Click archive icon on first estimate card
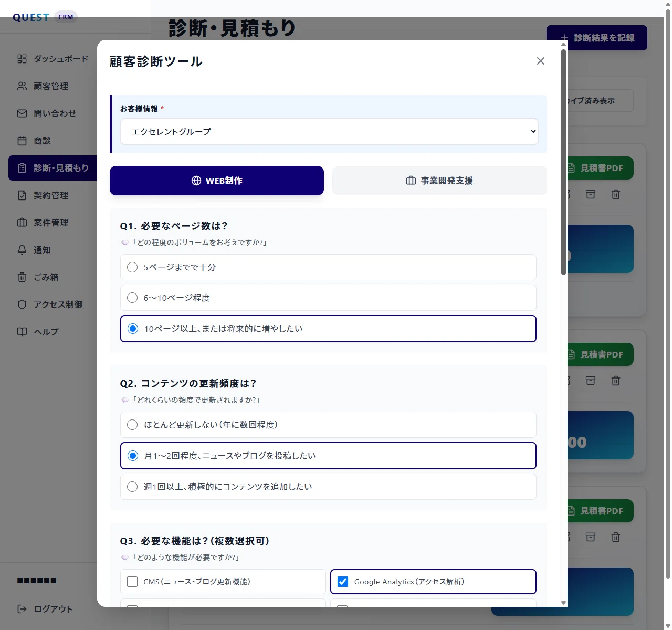Image resolution: width=672 pixels, height=630 pixels. [591, 194]
